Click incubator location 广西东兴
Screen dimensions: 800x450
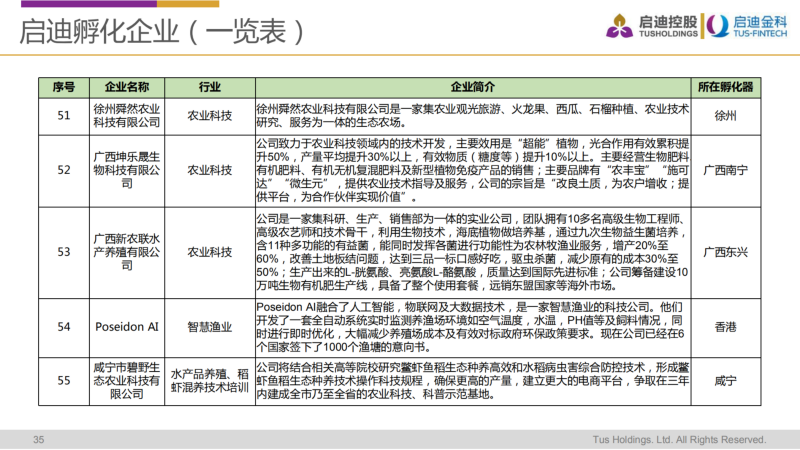tap(726, 252)
